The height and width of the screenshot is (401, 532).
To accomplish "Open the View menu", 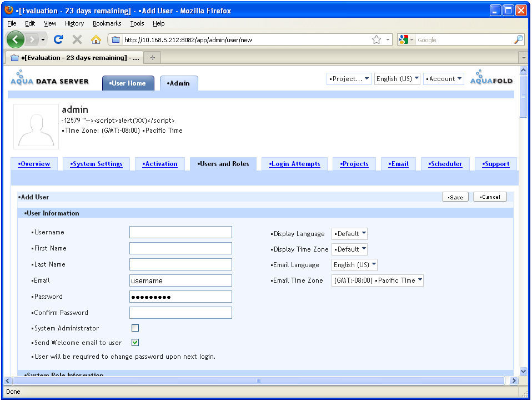I will [x=50, y=23].
